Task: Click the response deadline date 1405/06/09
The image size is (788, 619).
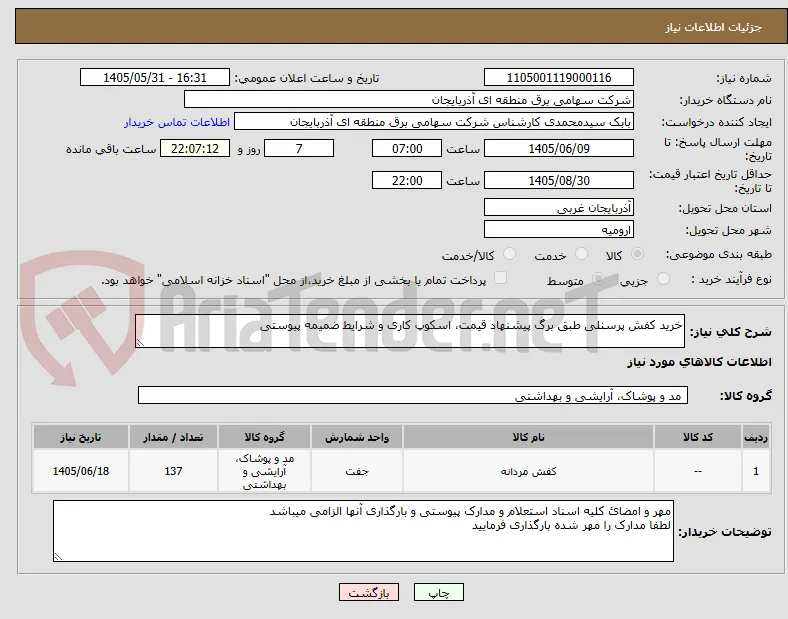Action: click(x=559, y=148)
